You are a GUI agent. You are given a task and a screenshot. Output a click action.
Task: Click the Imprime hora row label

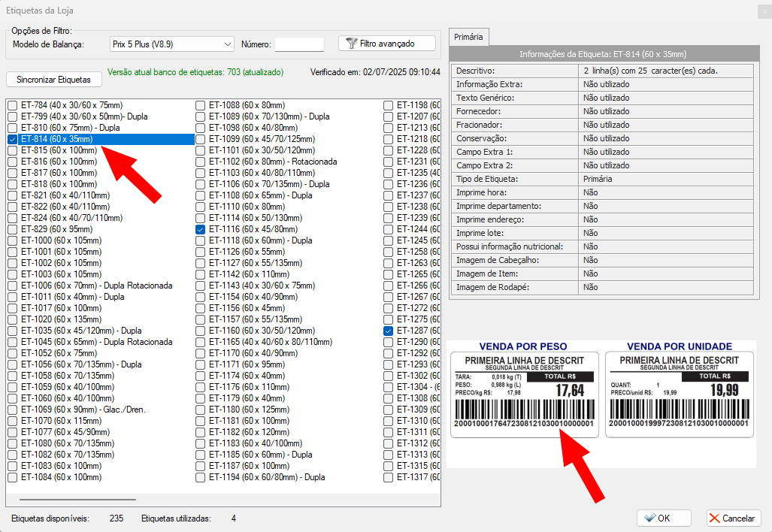point(481,192)
